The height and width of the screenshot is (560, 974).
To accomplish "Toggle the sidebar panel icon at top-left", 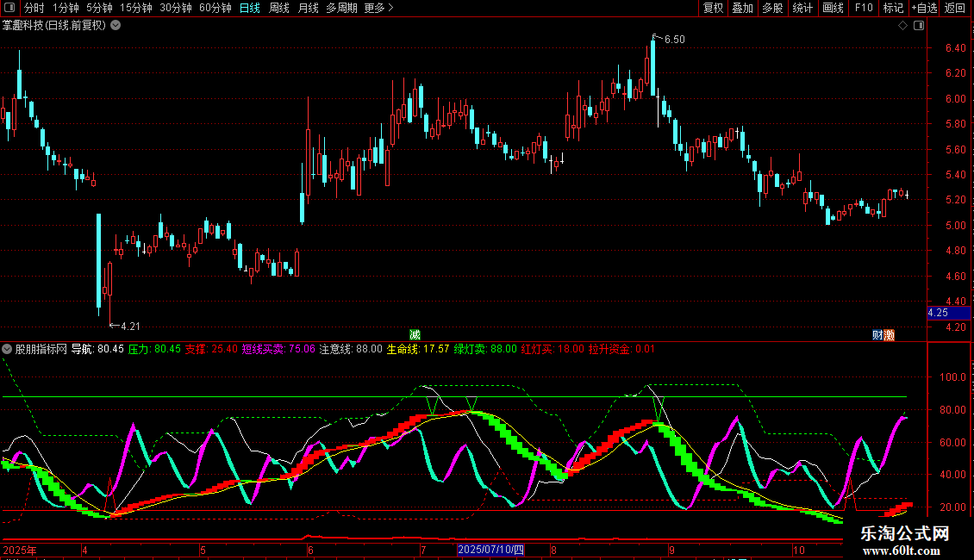I will [9, 8].
